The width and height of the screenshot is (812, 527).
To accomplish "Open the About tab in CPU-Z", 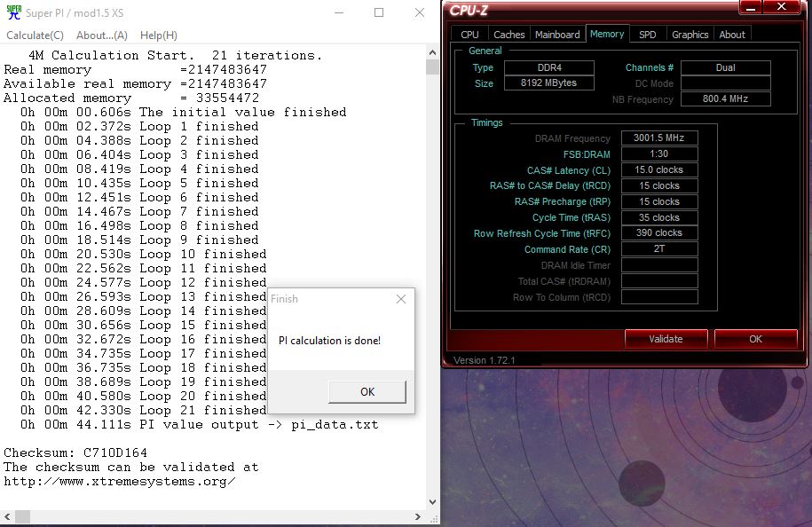I will (732, 35).
